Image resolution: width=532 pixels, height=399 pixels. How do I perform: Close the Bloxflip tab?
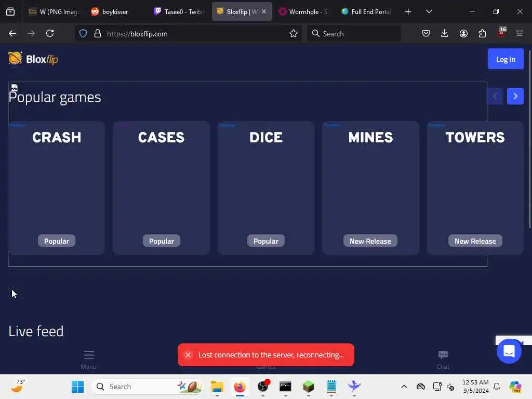(264, 11)
